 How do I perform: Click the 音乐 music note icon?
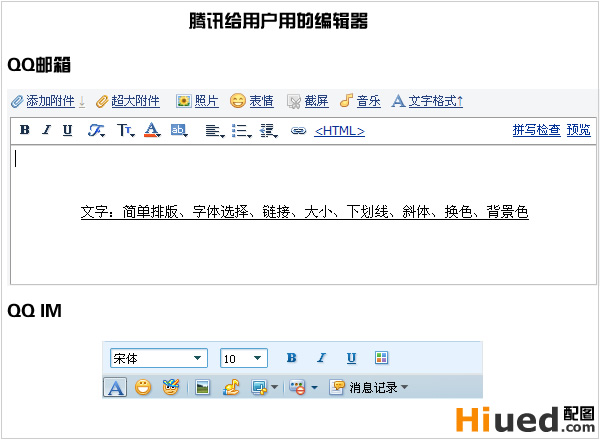(x=346, y=101)
